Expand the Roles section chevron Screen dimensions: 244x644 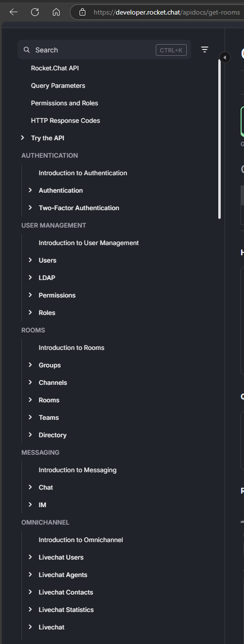coord(31,313)
